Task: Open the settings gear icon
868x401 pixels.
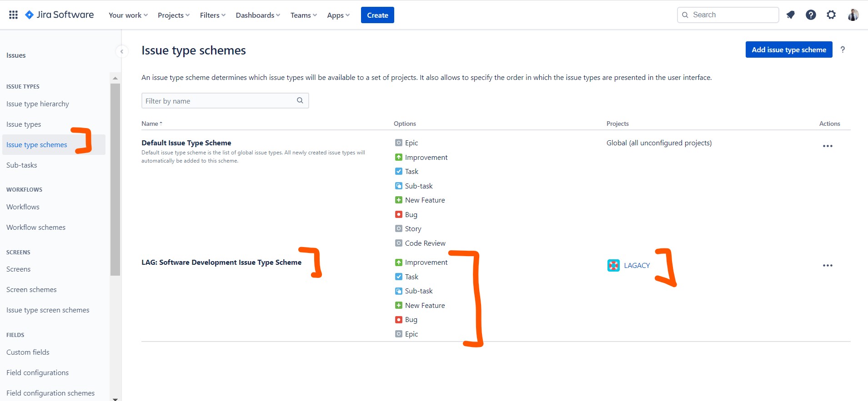Action: (831, 15)
